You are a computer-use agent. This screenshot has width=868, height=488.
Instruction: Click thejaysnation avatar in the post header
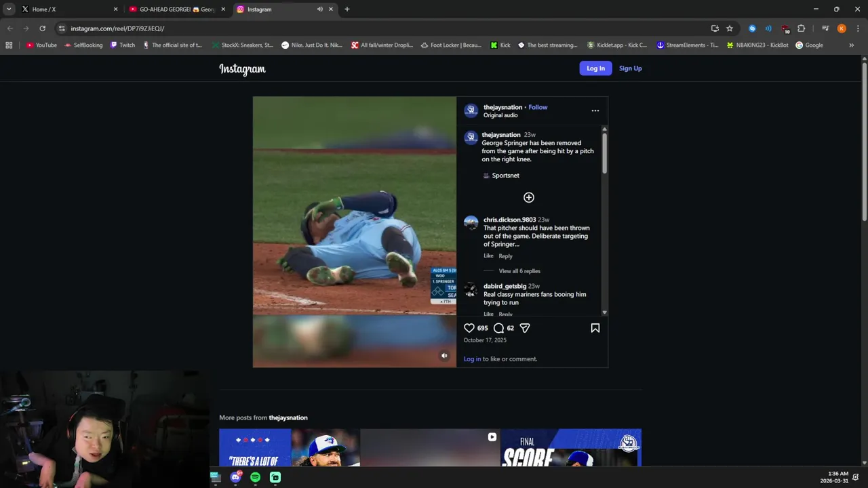pyautogui.click(x=471, y=110)
